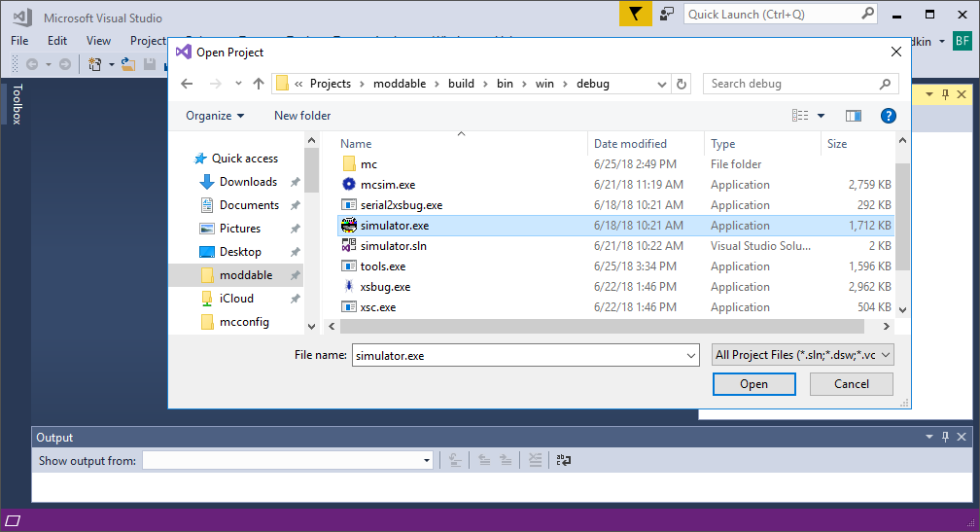Click the file list vertical scrollbar
The height and width of the screenshot is (532, 980).
click(x=902, y=217)
